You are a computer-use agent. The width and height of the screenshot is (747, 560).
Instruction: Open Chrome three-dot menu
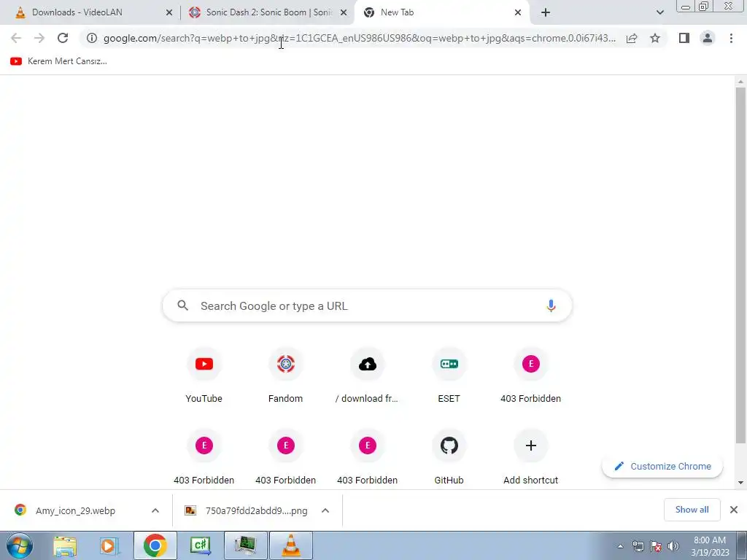click(731, 38)
